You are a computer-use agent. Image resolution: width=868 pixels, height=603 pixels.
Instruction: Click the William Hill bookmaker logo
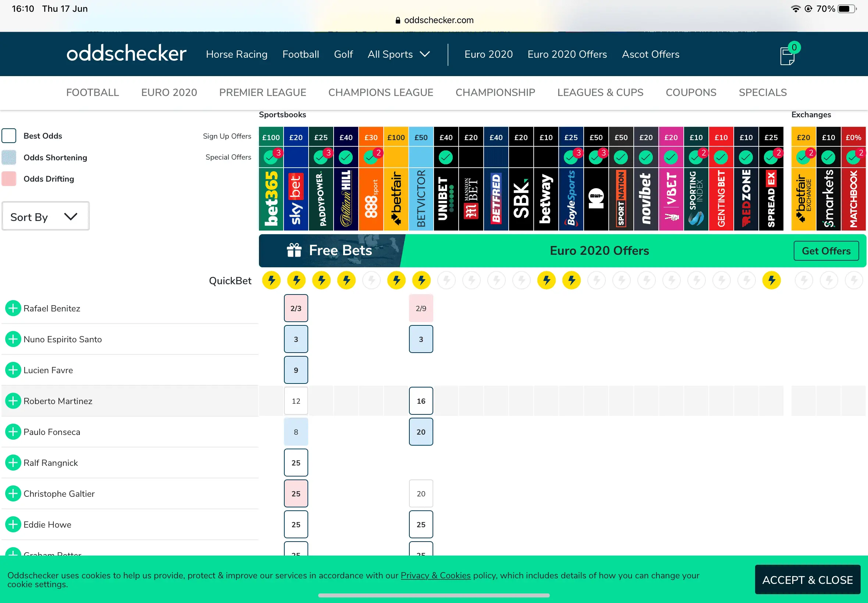tap(346, 199)
